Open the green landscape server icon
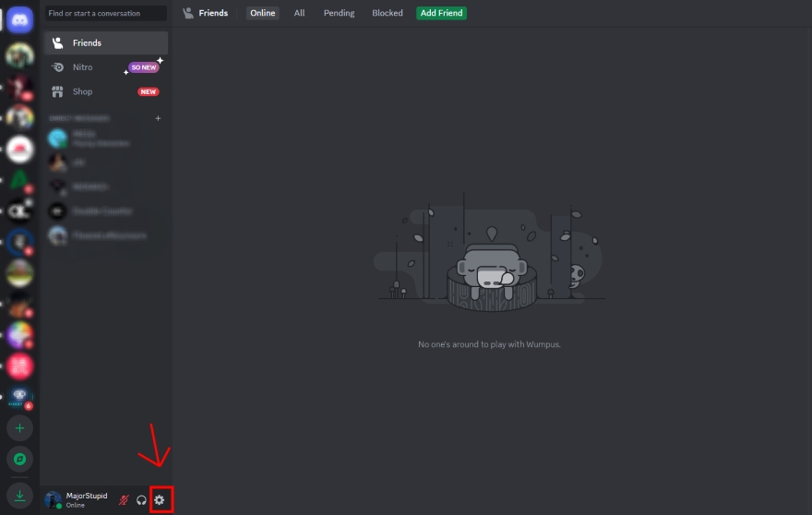The width and height of the screenshot is (812, 515). [19, 273]
